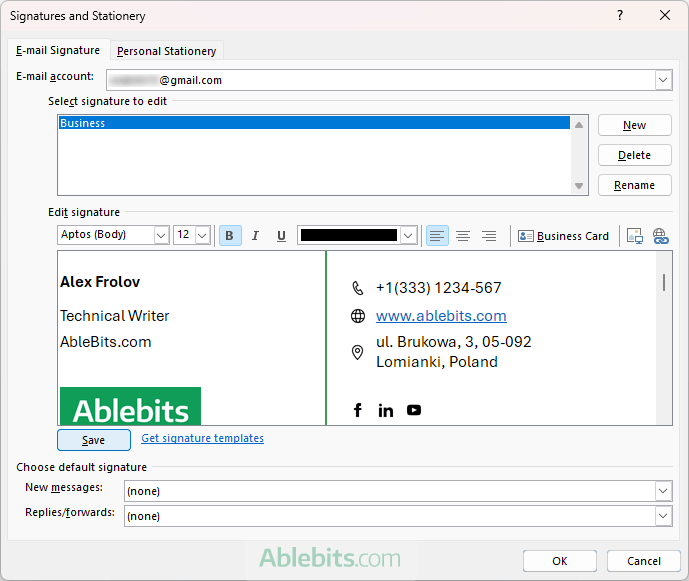The image size is (689, 581).
Task: Toggle Italic formatting in signature editor
Action: pos(255,236)
